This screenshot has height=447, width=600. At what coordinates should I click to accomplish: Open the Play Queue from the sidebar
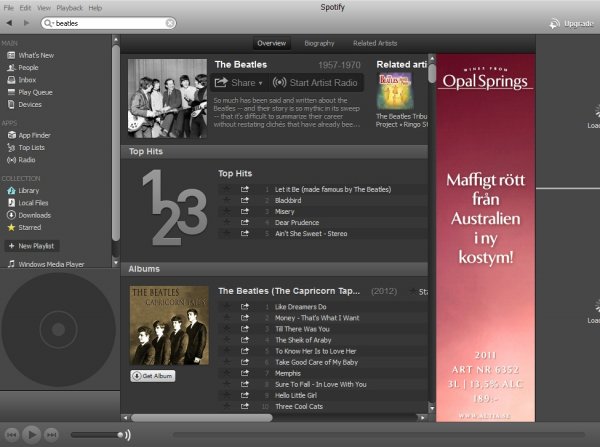pos(34,91)
